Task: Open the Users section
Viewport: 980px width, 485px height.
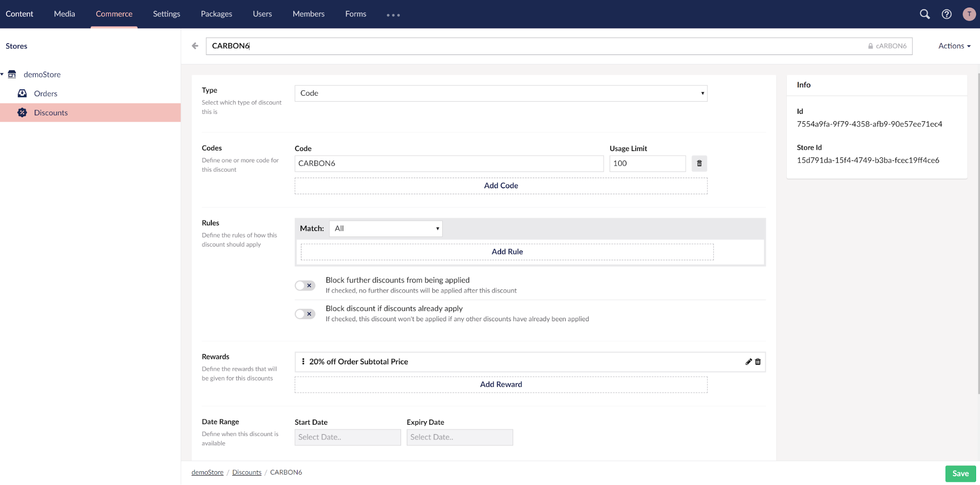Action: pos(262,14)
